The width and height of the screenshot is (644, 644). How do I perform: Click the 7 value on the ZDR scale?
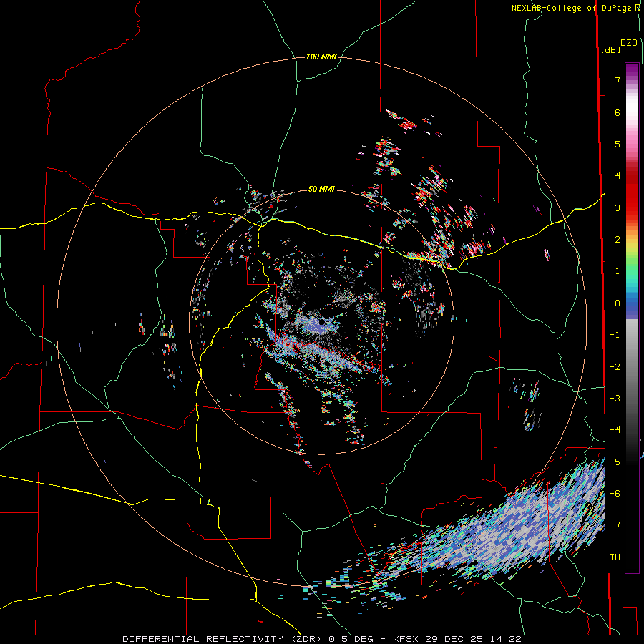618,80
